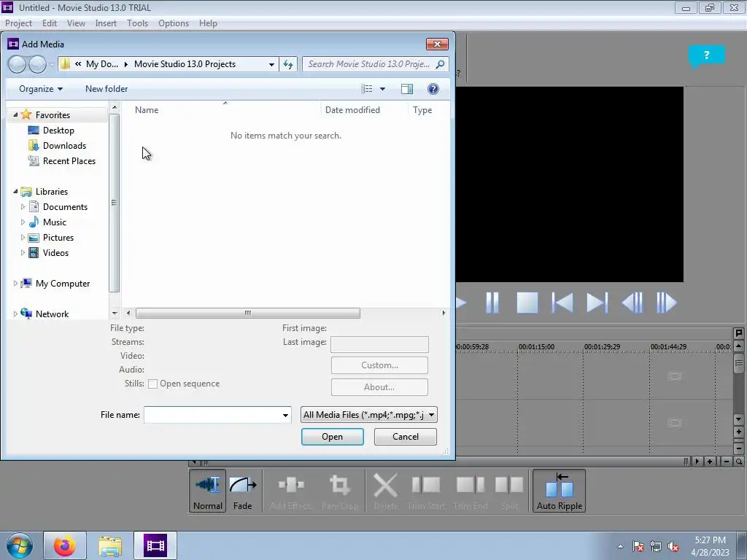Click the refresh location button

[288, 64]
